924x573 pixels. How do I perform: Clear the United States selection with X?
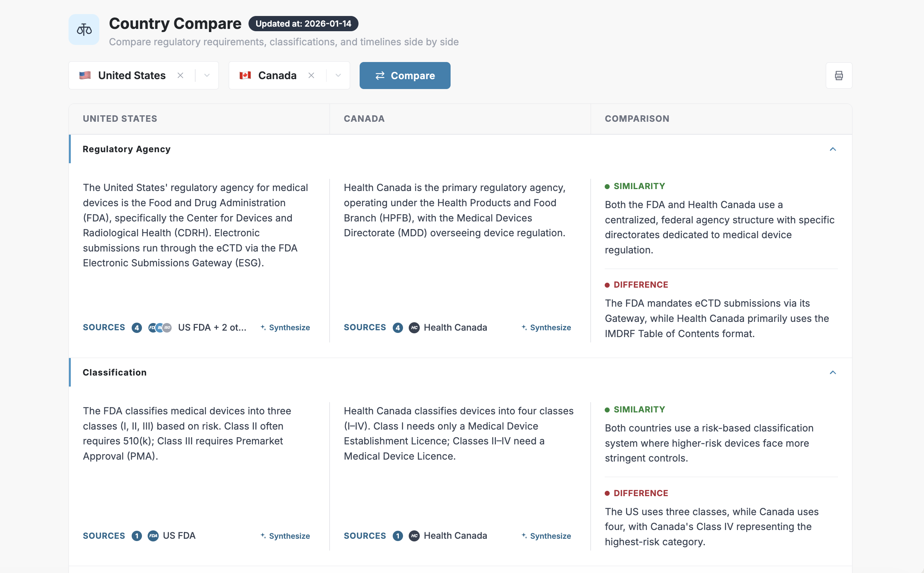point(180,75)
